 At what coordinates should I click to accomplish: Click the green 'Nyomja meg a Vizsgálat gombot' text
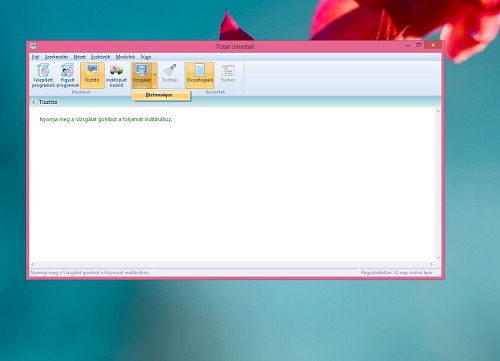tap(106, 119)
